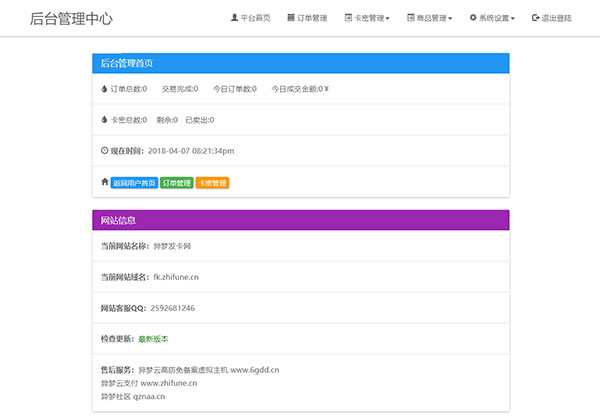Click the orange 卡密管理 button
This screenshot has height=416, width=600.
point(212,183)
